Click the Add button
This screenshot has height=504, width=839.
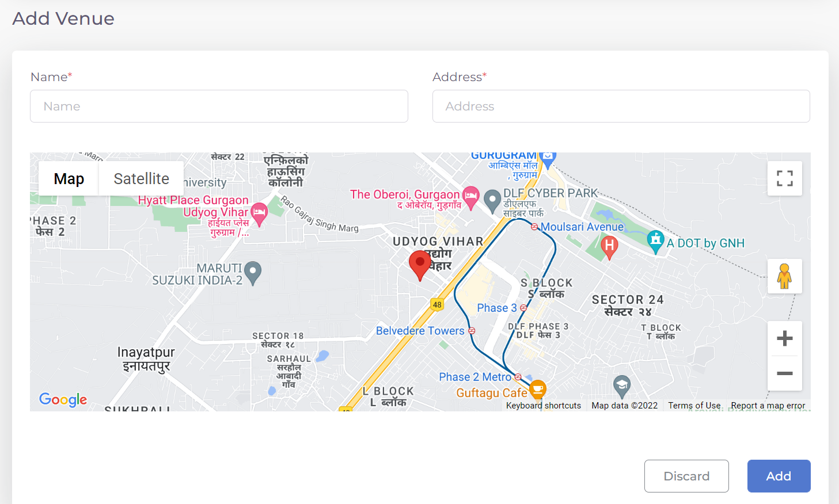(779, 476)
